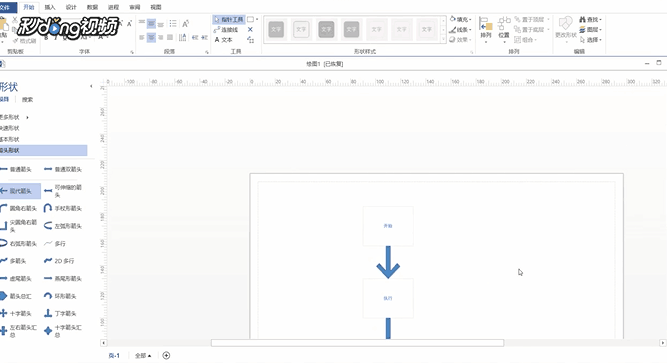Viewport: 667px width, 364px height.
Task: Open the Select (选择) dropdown
Action: coord(590,40)
